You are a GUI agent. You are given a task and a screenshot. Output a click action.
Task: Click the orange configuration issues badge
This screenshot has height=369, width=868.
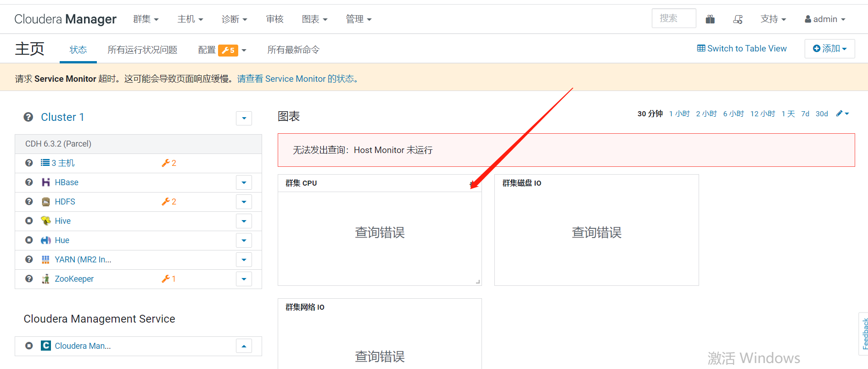pyautogui.click(x=228, y=51)
